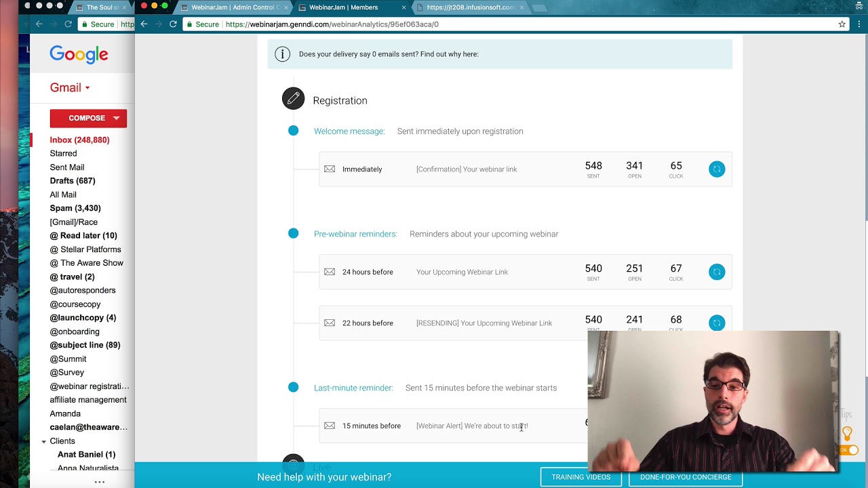Open the Starred folder in Gmail
The height and width of the screenshot is (488, 868).
click(63, 153)
